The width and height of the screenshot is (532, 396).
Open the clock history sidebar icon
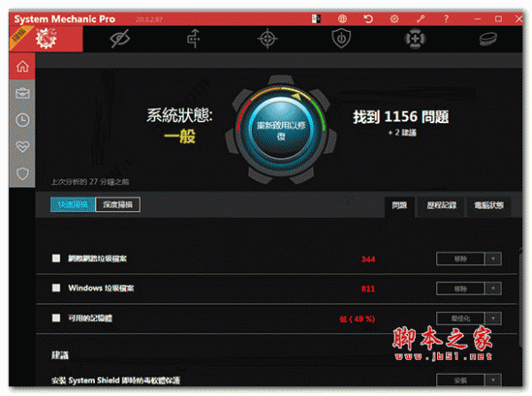[x=22, y=120]
